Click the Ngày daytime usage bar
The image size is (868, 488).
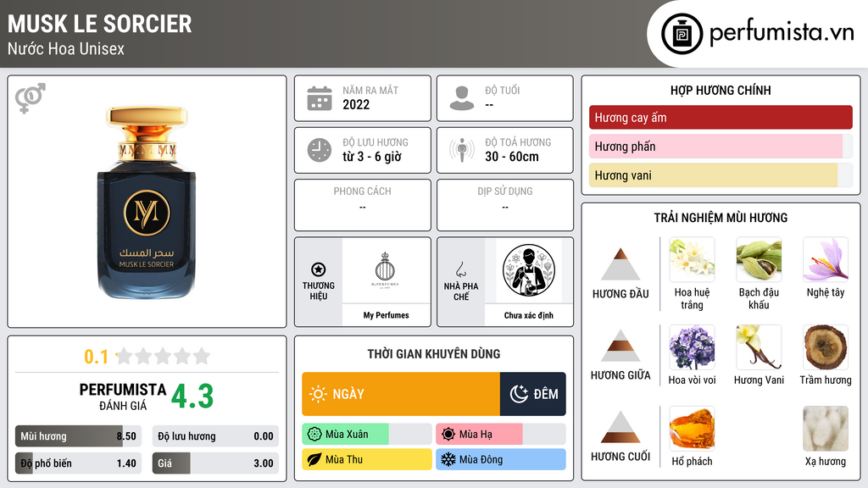401,394
